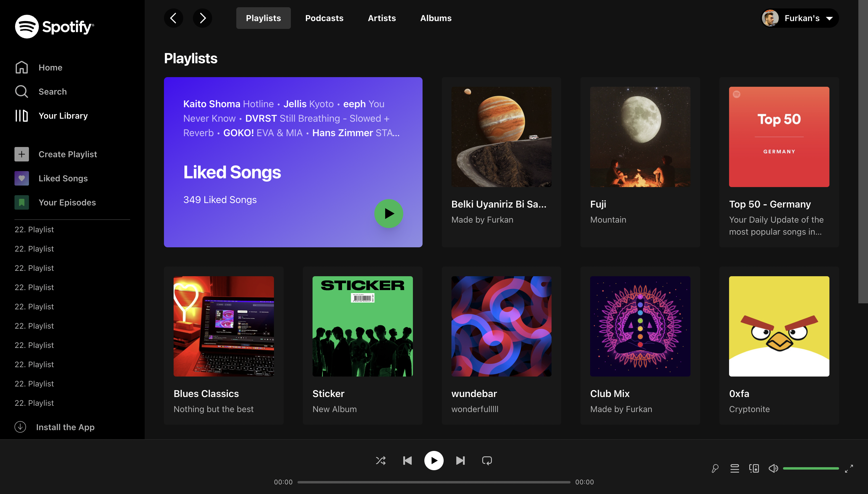Mute the volume speaker icon

click(773, 469)
